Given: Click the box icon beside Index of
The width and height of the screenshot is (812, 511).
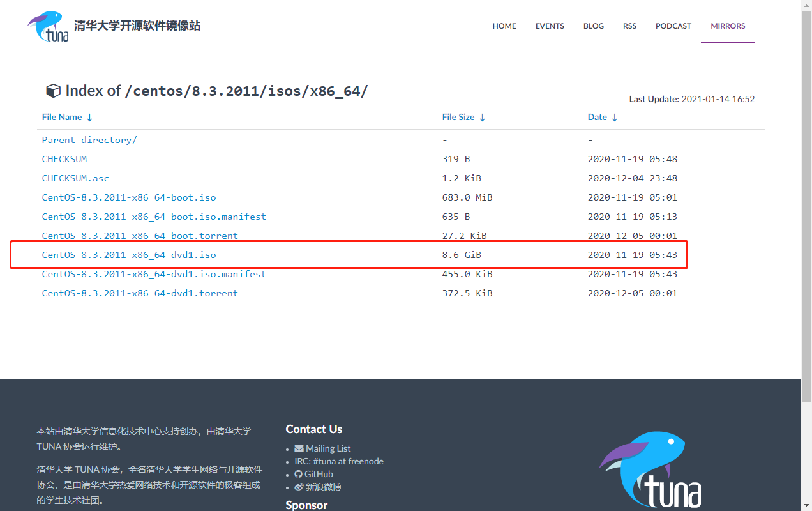Looking at the screenshot, I should [53, 91].
